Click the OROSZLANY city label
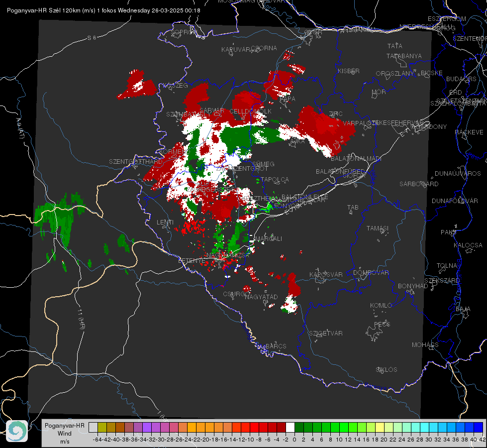 click(395, 74)
